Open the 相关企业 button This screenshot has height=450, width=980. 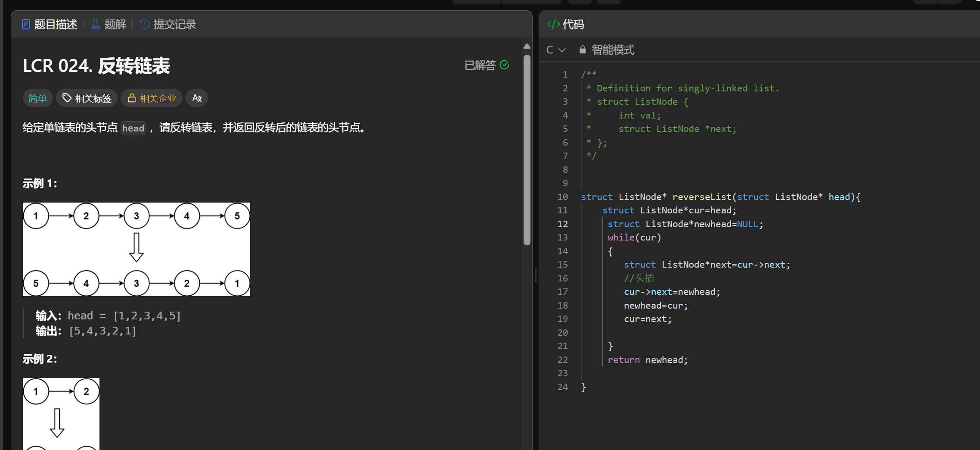[x=152, y=98]
